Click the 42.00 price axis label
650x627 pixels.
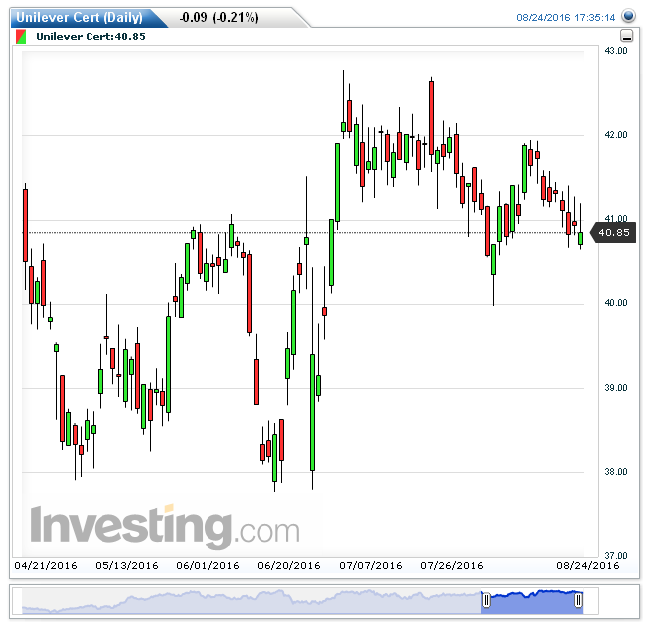coord(616,135)
